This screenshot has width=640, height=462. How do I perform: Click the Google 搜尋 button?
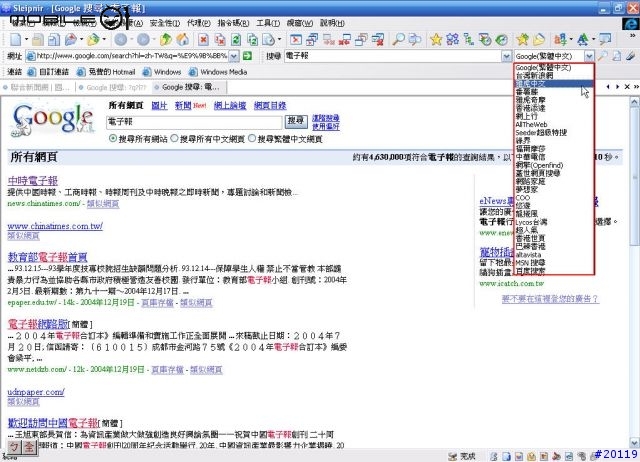[296, 121]
